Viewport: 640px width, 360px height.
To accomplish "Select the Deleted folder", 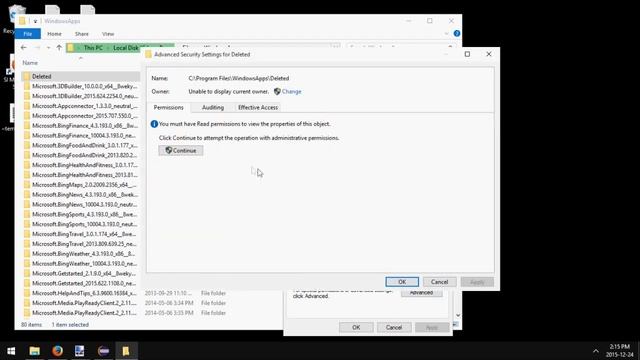I will click(x=81, y=76).
